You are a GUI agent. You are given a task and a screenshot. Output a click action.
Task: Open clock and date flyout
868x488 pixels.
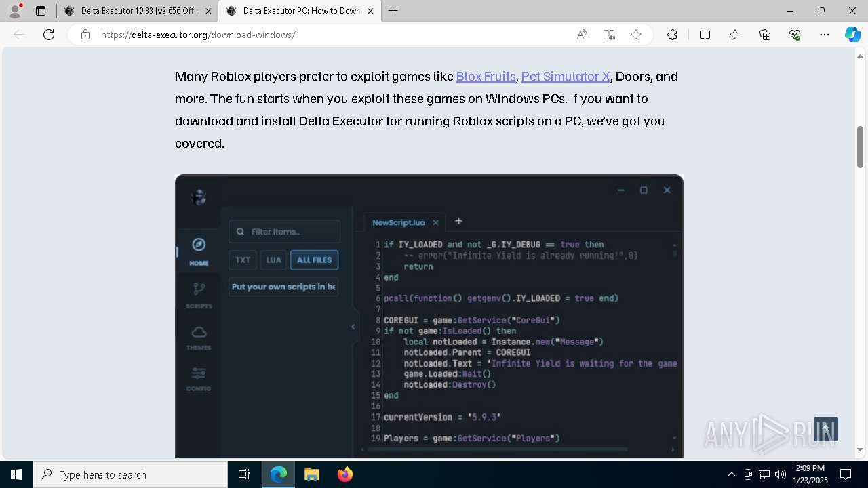point(810,474)
